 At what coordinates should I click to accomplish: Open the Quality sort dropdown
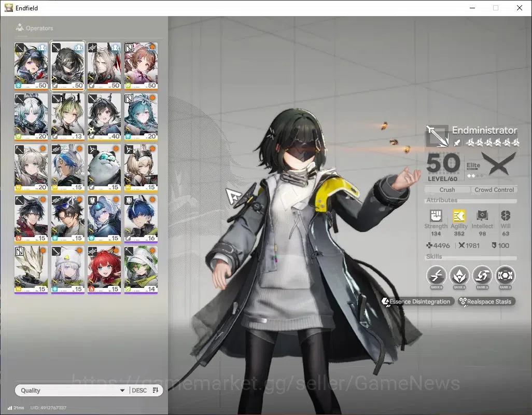(72, 390)
